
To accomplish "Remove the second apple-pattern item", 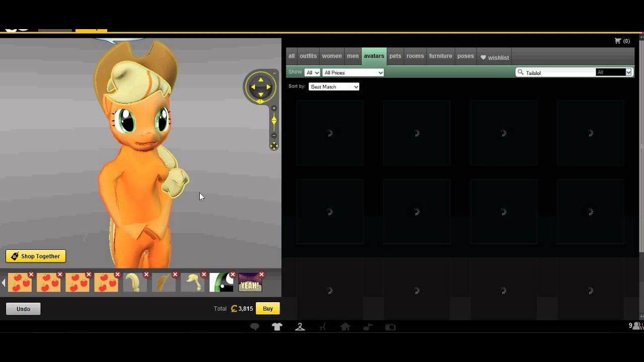I will [60, 275].
